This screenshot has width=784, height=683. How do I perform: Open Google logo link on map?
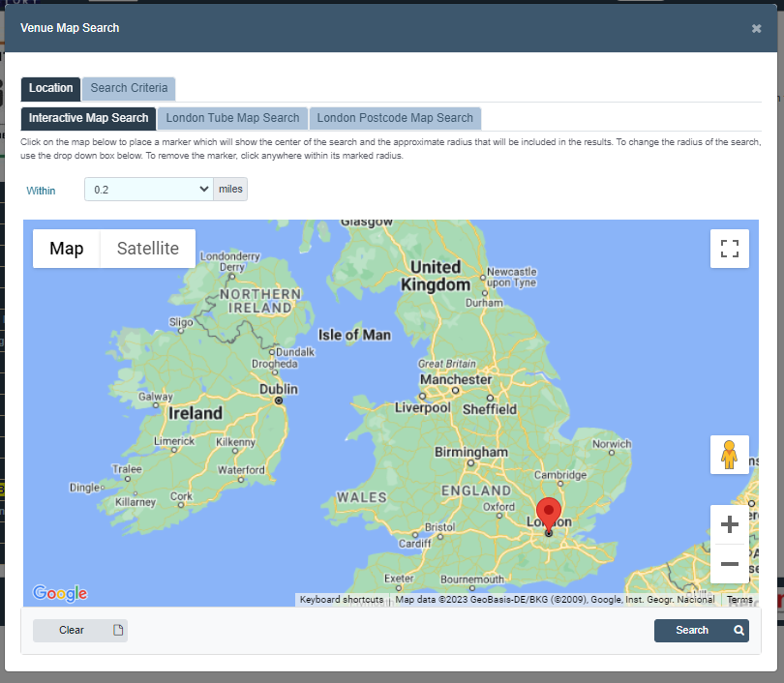(60, 593)
